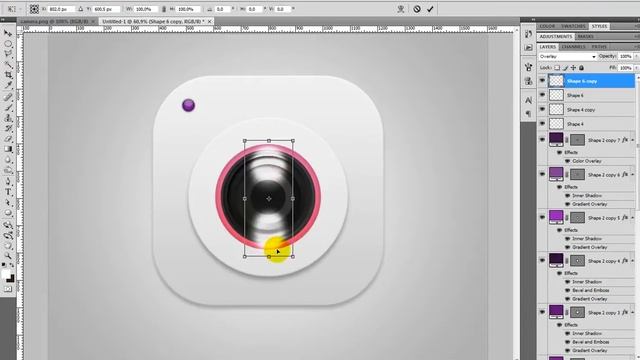Image resolution: width=640 pixels, height=360 pixels.
Task: Enable lock position in Layers panel
Action: [x=573, y=68]
